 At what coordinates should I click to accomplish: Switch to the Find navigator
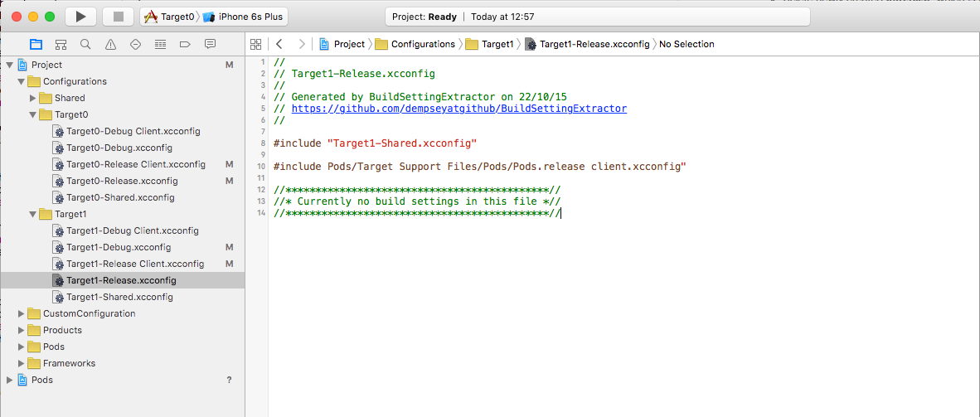pos(85,44)
